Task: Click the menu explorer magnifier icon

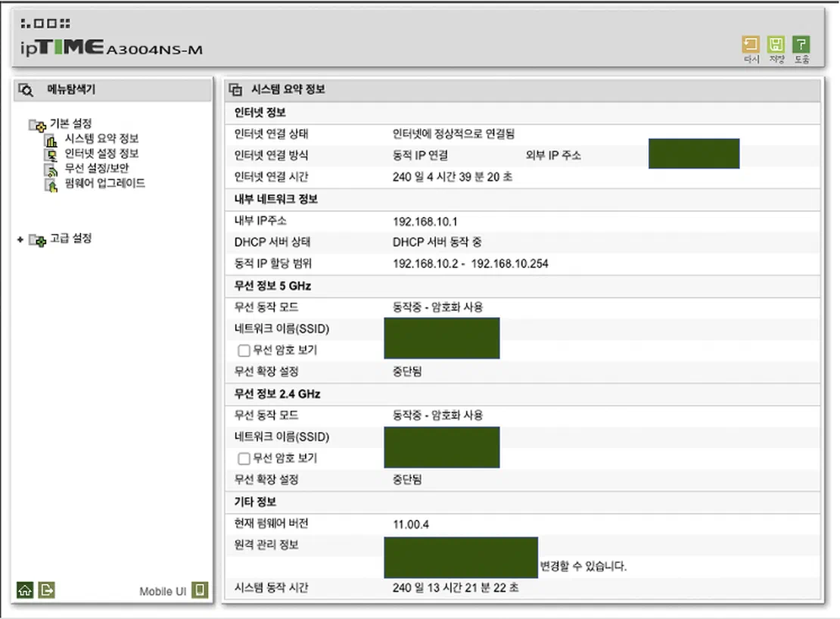Action: point(26,90)
